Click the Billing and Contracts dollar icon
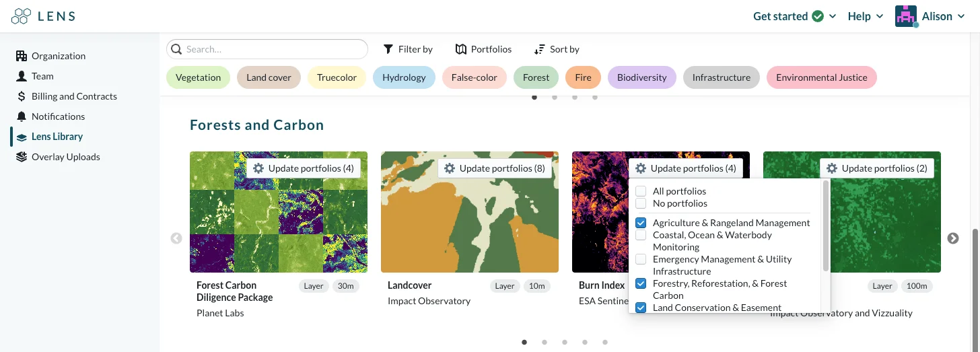Screen dimensions: 980x352 (22, 96)
